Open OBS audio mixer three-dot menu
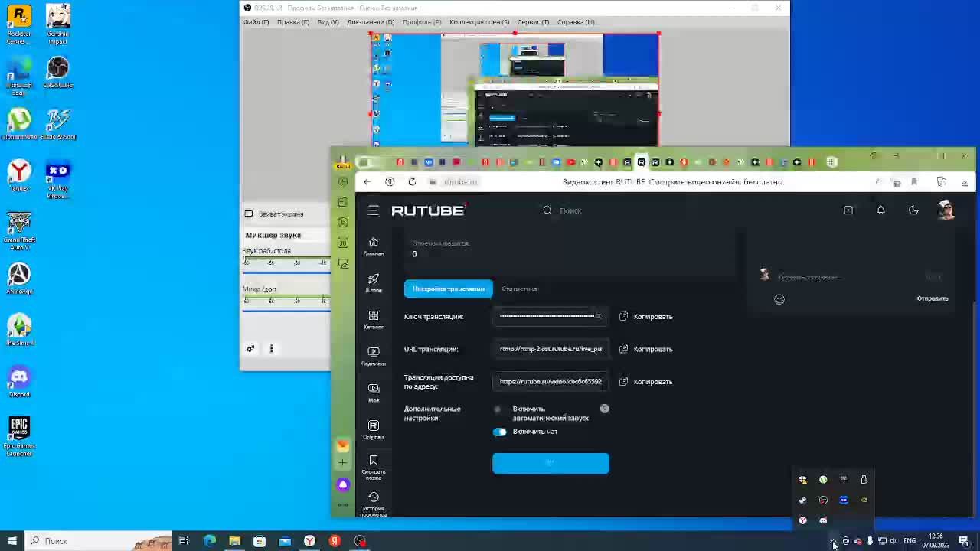The width and height of the screenshot is (980, 551). [x=271, y=349]
